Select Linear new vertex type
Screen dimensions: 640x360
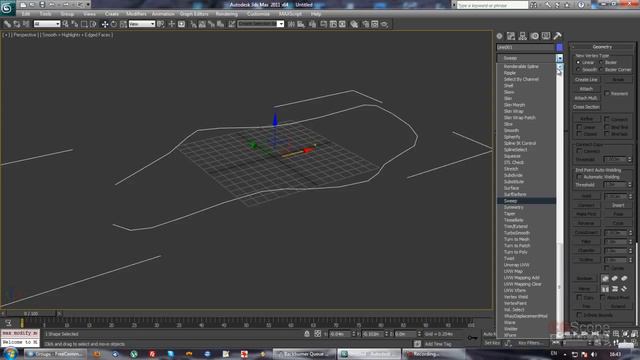pos(578,62)
